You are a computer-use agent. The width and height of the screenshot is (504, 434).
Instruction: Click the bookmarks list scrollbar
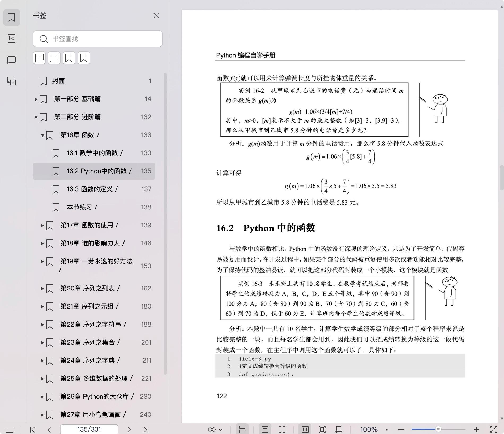[x=165, y=223]
